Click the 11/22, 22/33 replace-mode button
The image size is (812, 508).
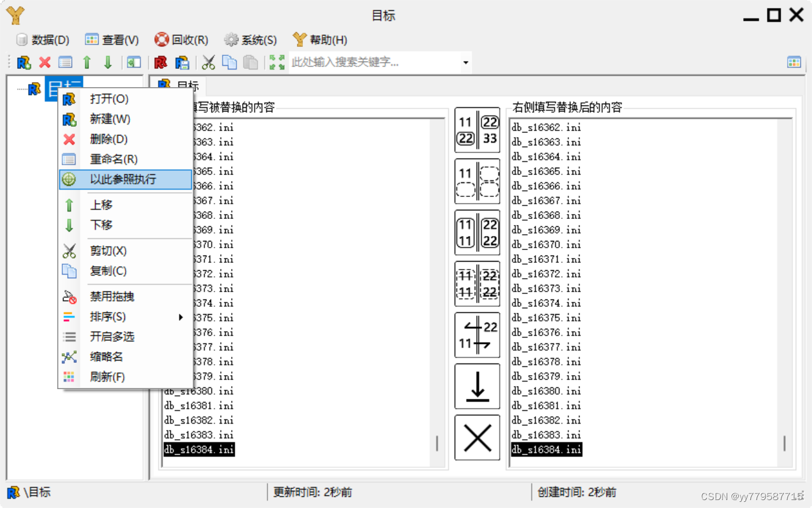477,130
